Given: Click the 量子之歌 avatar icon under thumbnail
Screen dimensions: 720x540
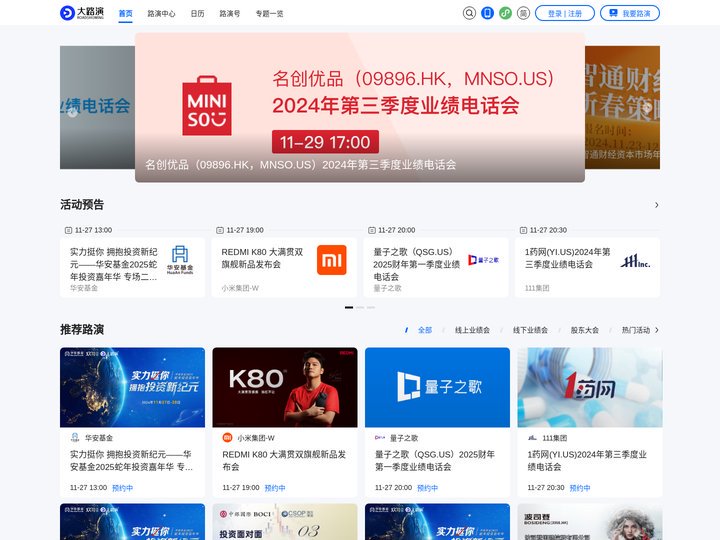Looking at the screenshot, I should tap(380, 438).
